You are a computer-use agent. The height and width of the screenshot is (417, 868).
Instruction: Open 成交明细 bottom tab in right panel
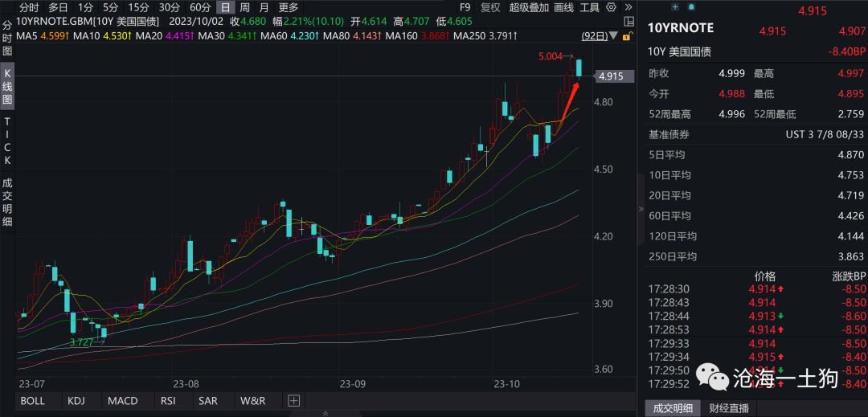pos(674,409)
